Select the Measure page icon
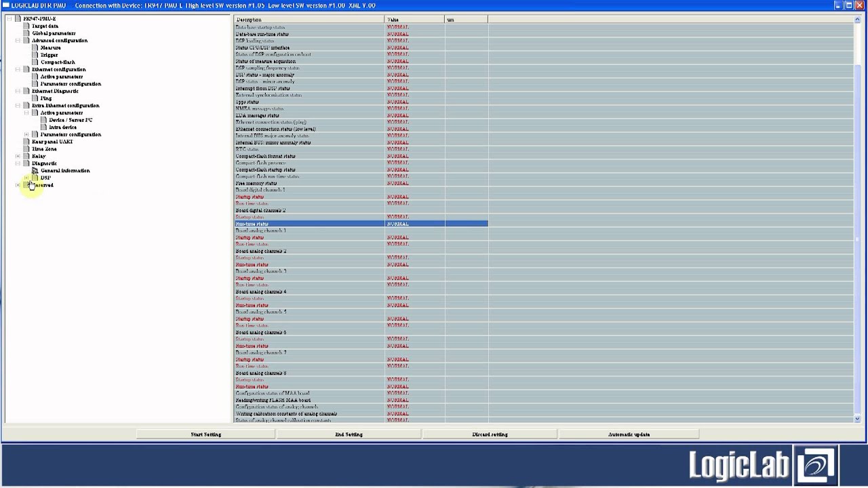 tap(35, 47)
